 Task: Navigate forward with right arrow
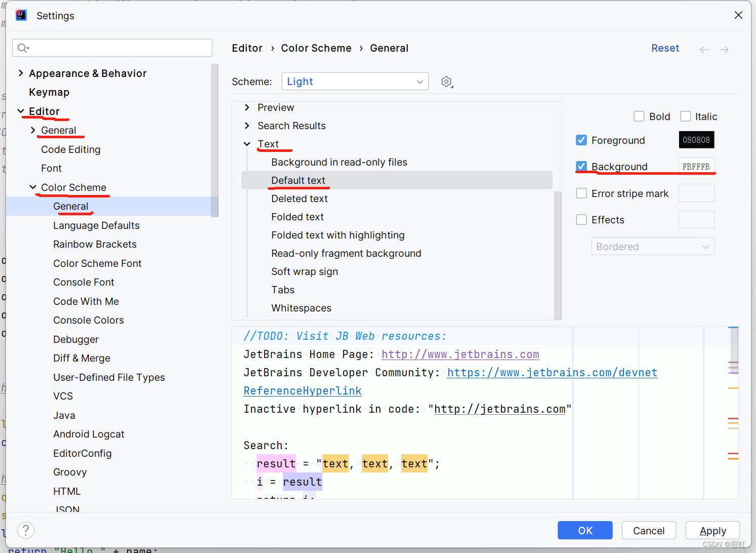click(x=724, y=49)
